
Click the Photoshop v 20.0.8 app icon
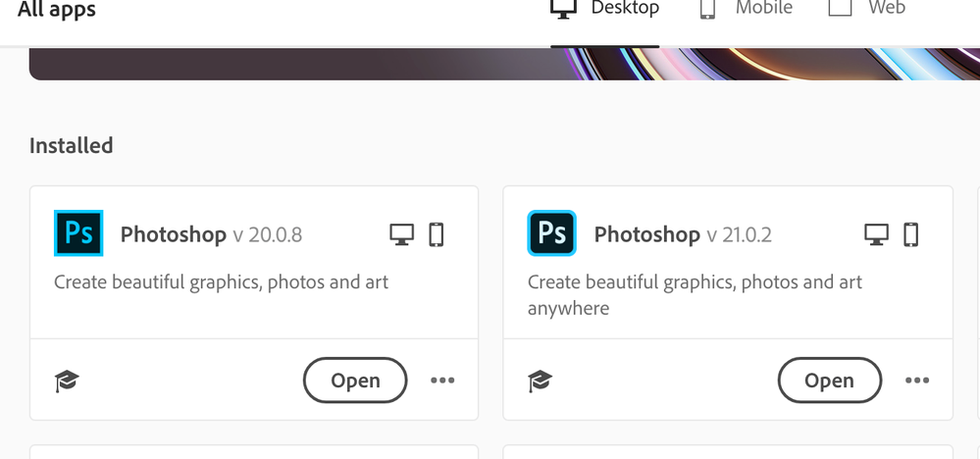78,233
